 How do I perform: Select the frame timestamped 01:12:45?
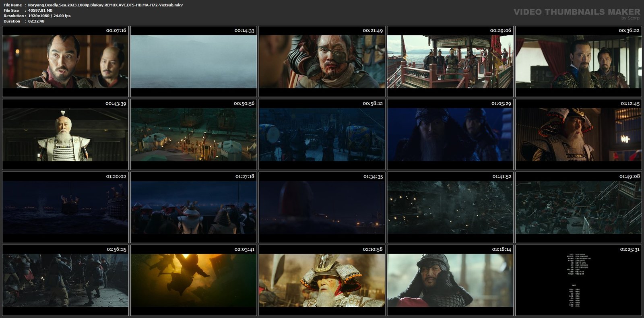[x=579, y=134]
